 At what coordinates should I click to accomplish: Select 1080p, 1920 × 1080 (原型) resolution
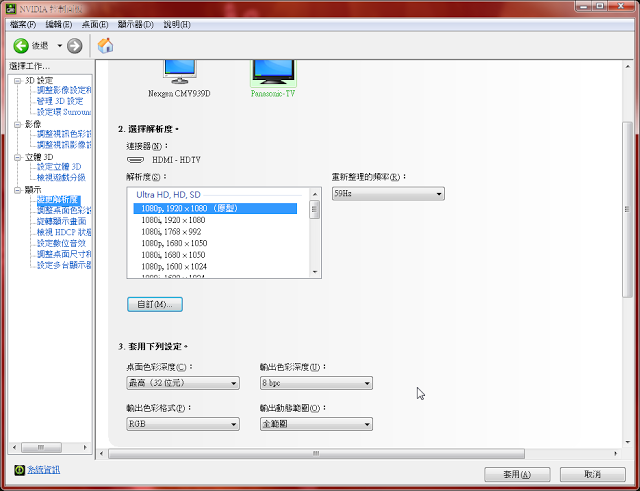215,209
